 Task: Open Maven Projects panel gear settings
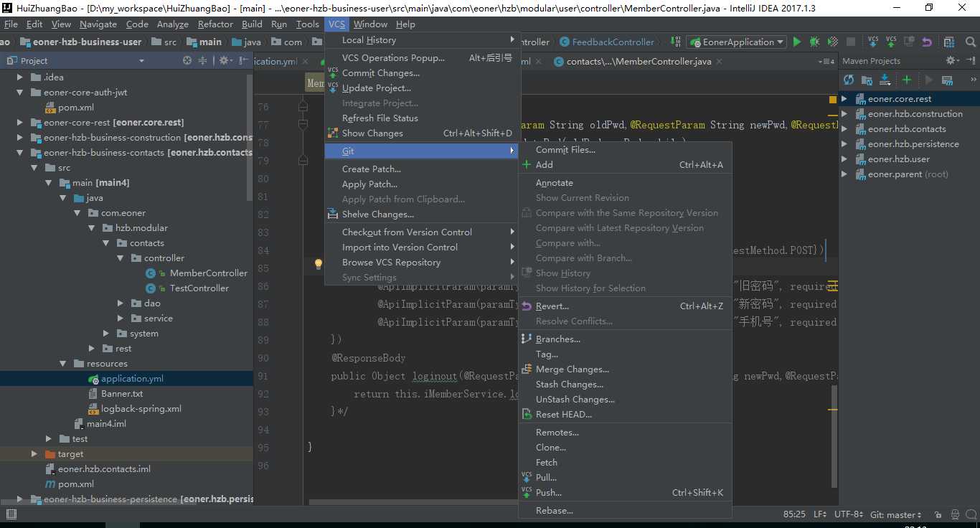coord(952,61)
